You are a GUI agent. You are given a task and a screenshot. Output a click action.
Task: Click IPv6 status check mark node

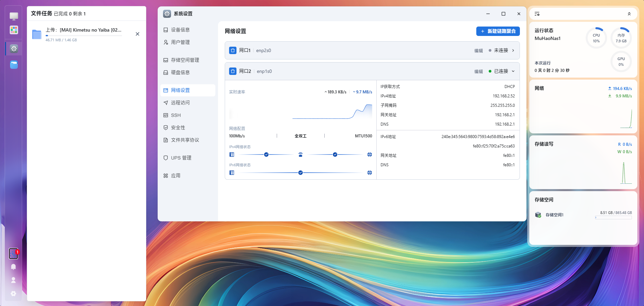(x=301, y=173)
